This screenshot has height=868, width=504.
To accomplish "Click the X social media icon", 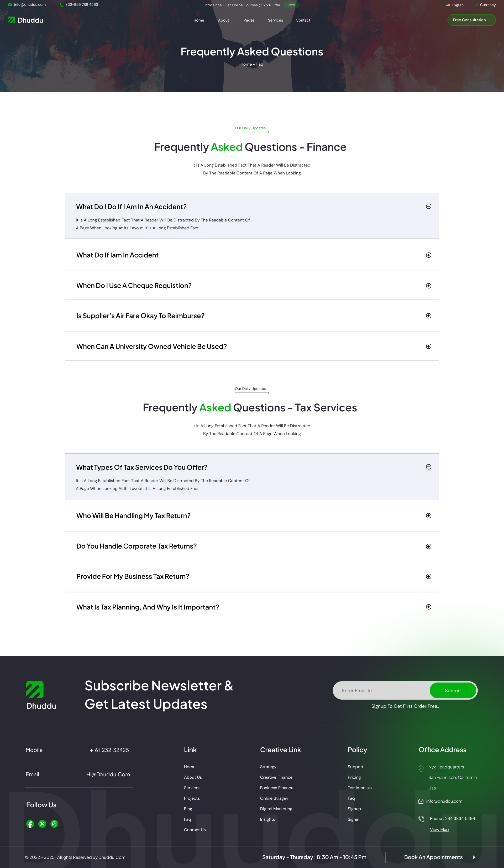I will pos(42,824).
